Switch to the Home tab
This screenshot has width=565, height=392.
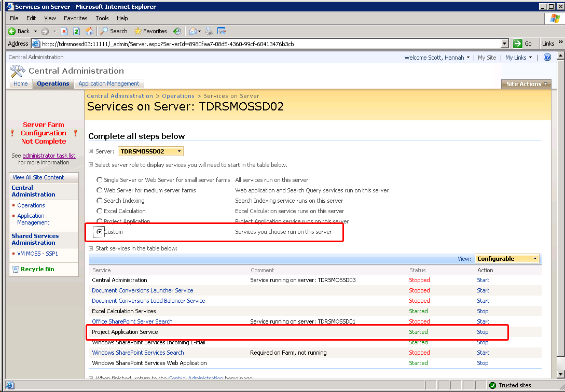click(21, 83)
